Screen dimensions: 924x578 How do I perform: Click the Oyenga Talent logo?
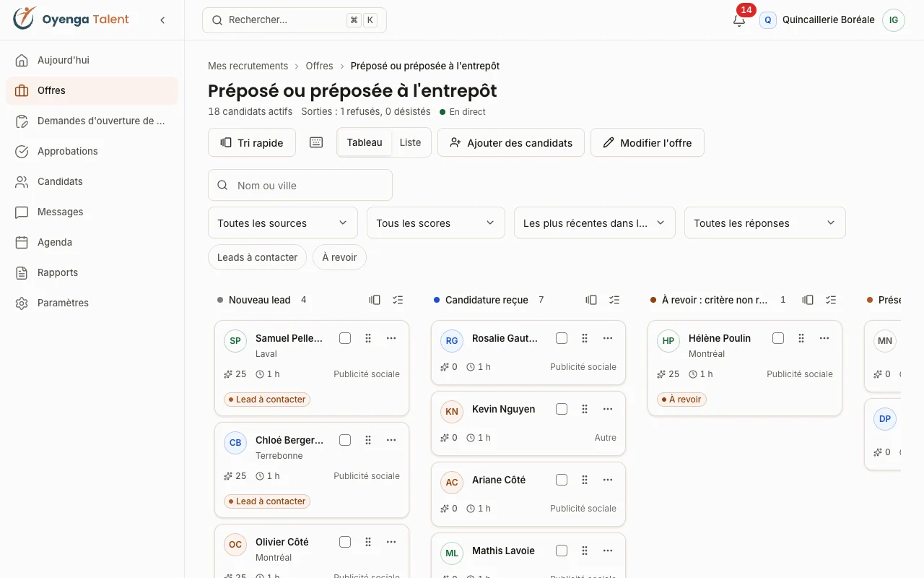71,20
